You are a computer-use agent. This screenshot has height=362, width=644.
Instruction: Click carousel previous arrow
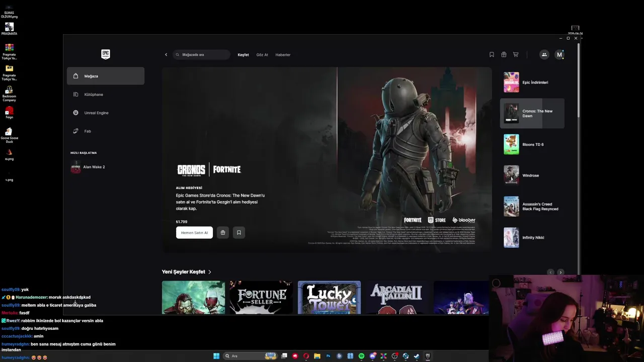coord(550,272)
